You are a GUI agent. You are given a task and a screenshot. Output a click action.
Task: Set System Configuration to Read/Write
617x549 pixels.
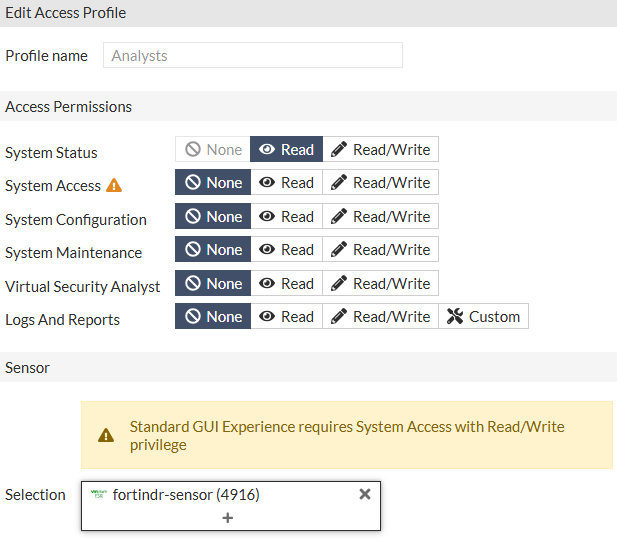click(381, 216)
